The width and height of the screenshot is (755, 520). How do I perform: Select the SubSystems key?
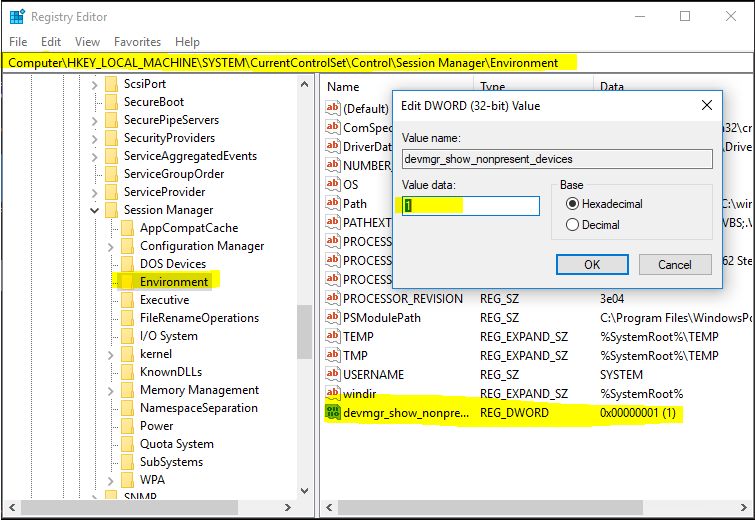tap(171, 462)
